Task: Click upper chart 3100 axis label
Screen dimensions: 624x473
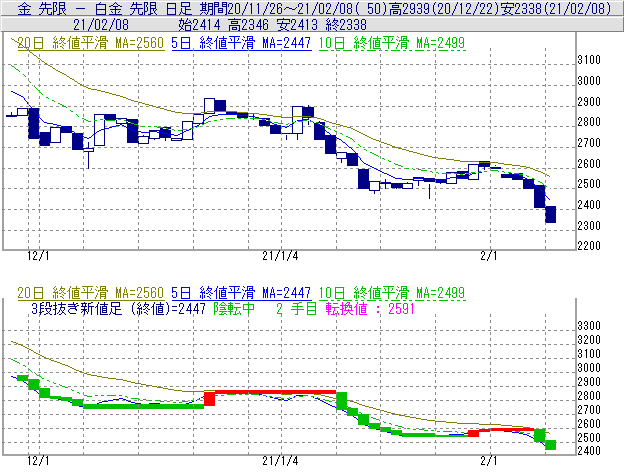Action: click(589, 60)
